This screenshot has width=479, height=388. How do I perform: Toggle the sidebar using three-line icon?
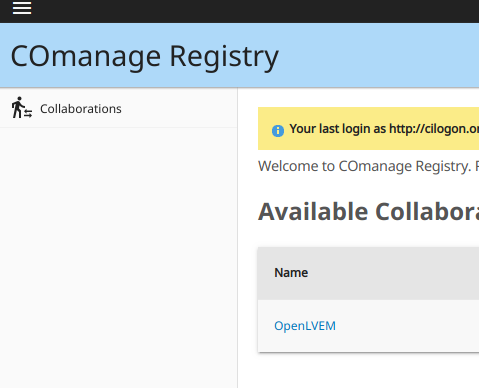click(x=22, y=8)
